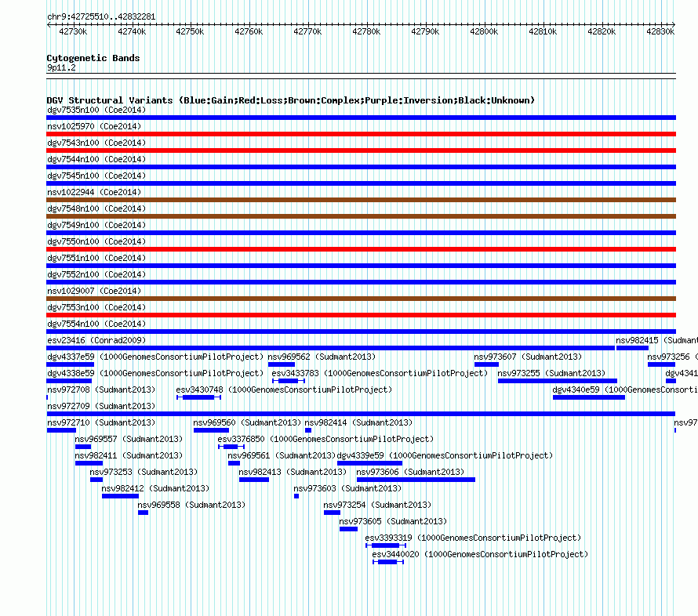
Task: Click the blue bar under nsv973606
Action: 416,480
